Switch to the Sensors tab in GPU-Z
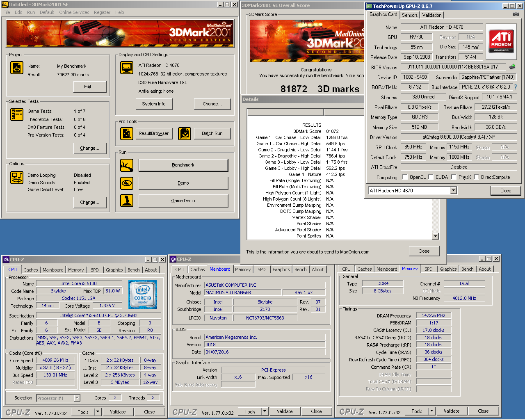 (410, 15)
